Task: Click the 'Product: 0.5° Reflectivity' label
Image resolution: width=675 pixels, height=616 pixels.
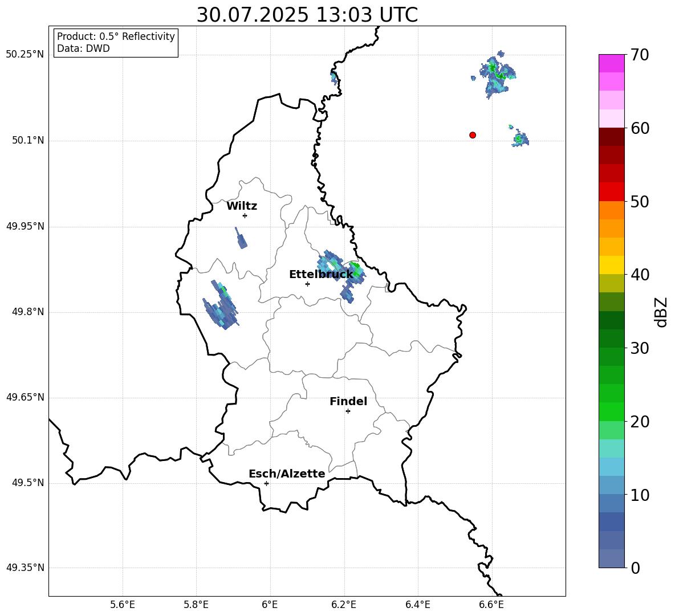Action: coord(116,36)
